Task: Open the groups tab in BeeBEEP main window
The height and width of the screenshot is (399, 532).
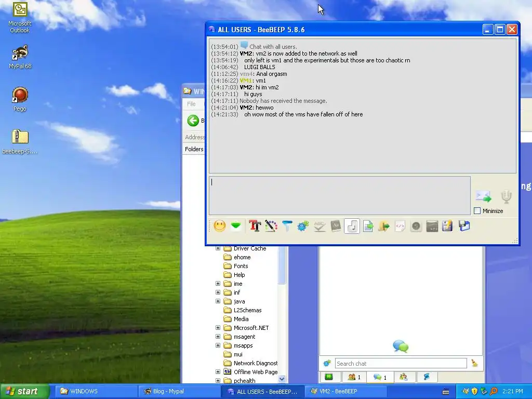Action: (x=403, y=377)
